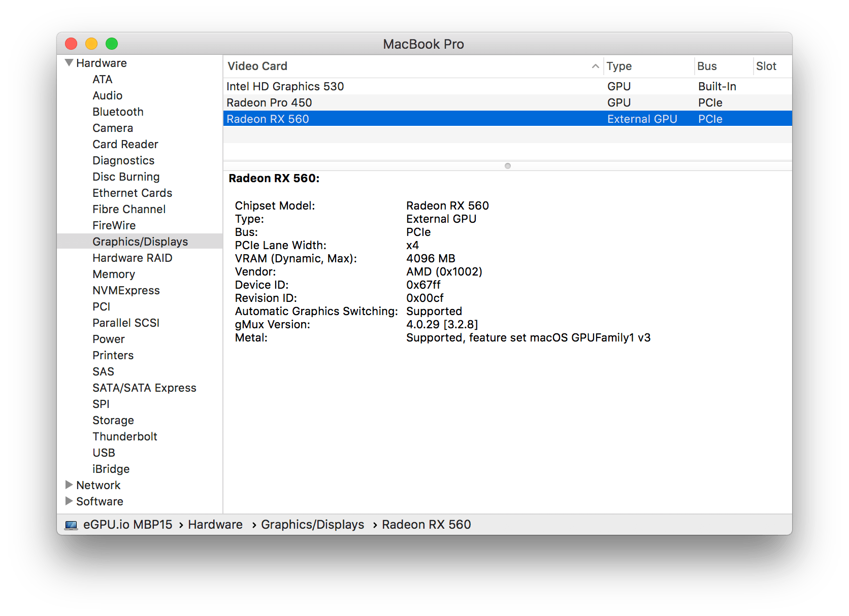Select Parallel SCSI in the sidebar
This screenshot has height=616, width=849.
(126, 323)
